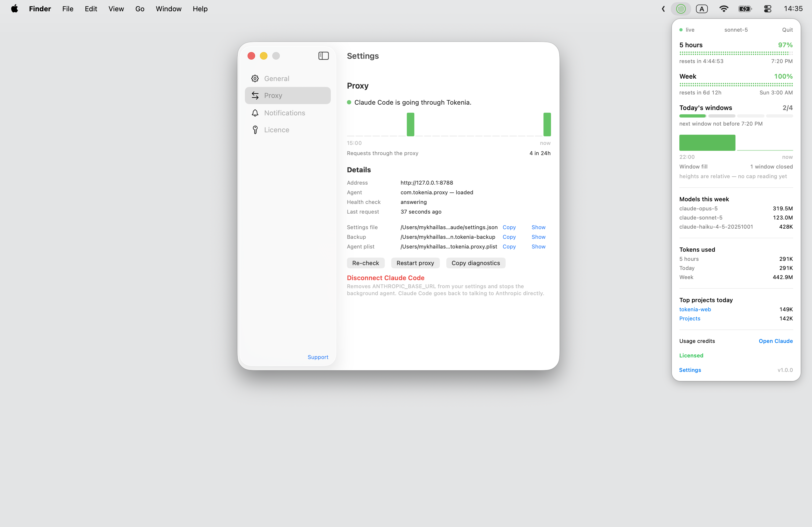Click 'next window not before 7:20 PM'

tap(720, 124)
